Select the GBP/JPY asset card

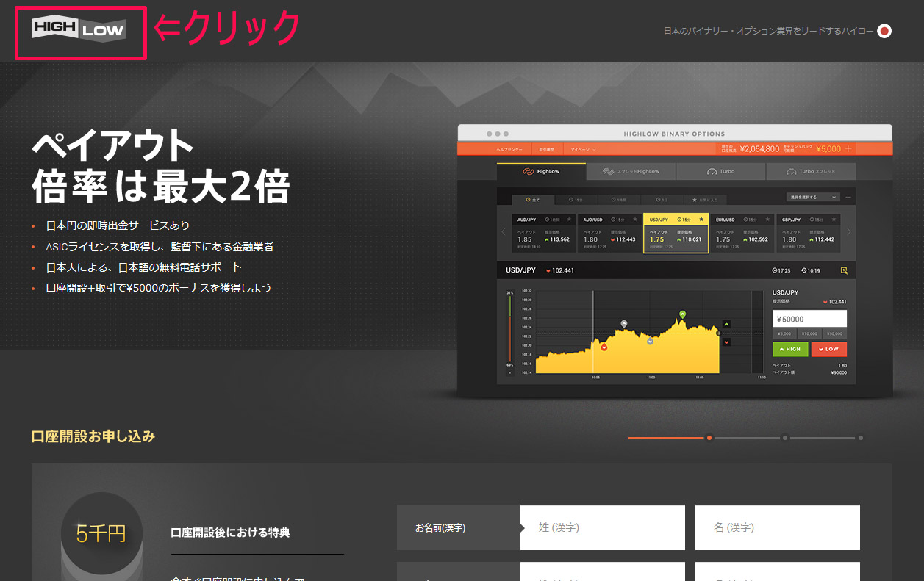coord(808,233)
